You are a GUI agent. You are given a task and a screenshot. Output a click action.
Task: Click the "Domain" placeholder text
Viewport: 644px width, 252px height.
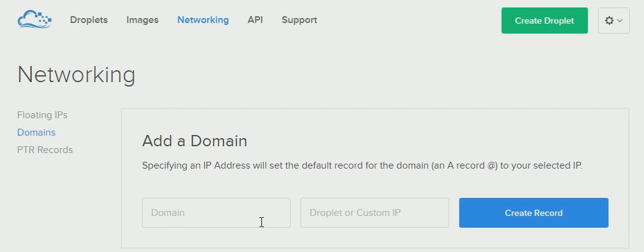(168, 213)
